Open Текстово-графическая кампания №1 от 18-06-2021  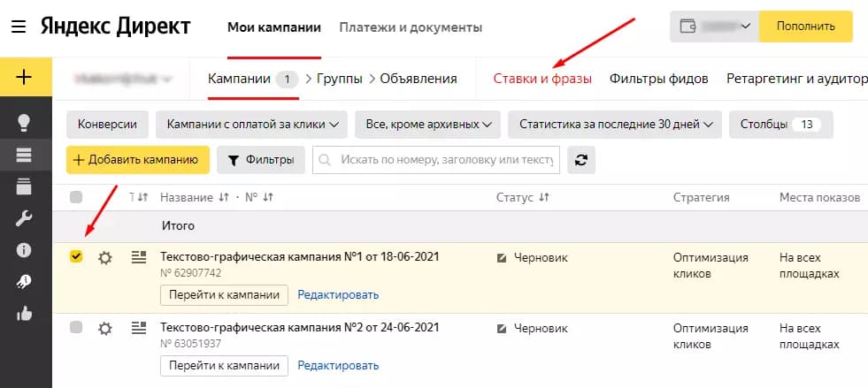(x=299, y=257)
